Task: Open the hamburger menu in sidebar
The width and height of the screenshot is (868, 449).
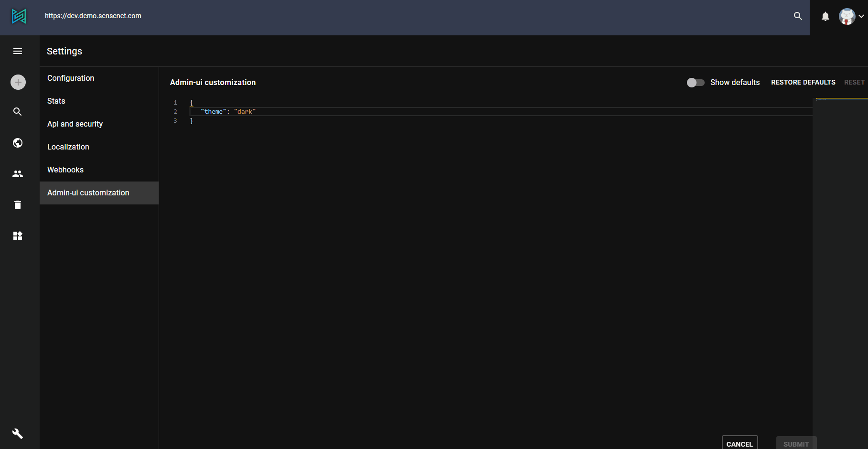Action: 18,51
